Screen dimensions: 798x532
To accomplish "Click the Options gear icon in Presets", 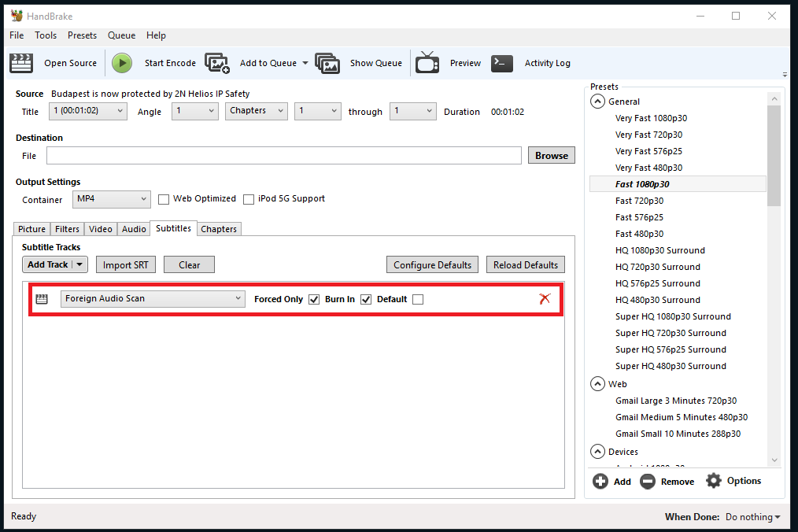I will click(713, 481).
